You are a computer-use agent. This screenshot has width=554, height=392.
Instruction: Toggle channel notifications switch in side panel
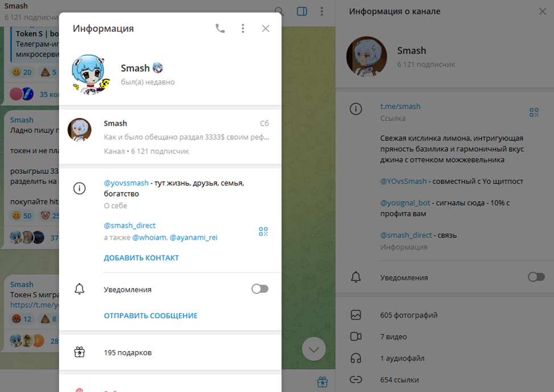click(x=536, y=277)
